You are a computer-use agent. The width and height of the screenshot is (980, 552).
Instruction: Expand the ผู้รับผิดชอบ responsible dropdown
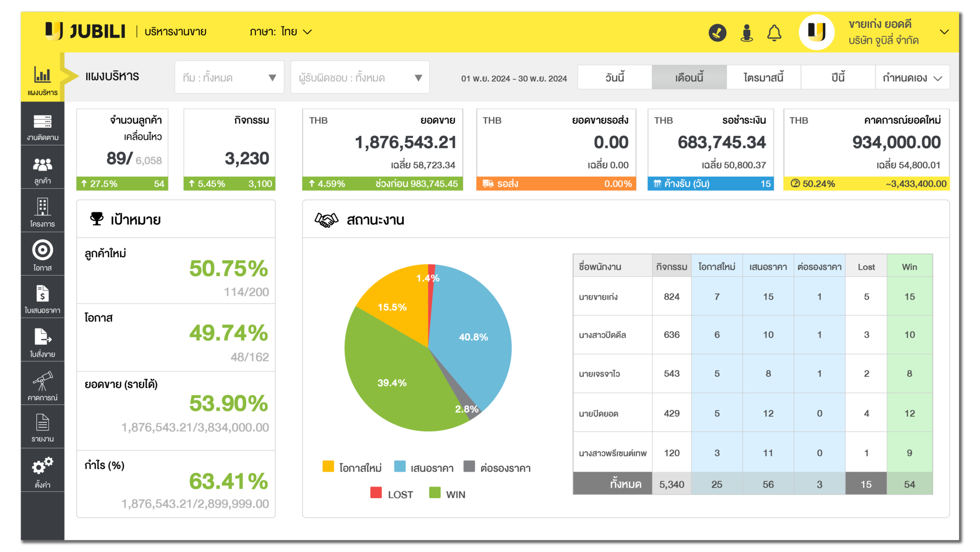[360, 78]
